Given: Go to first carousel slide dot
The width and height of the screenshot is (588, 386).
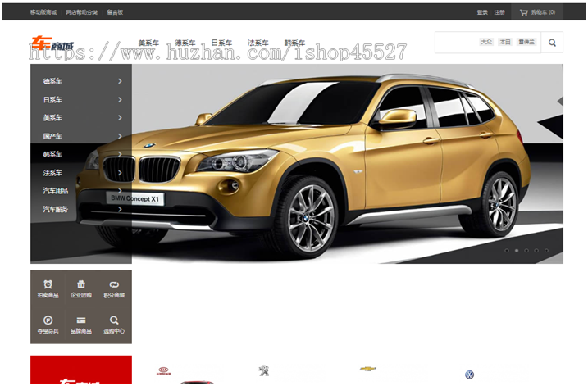Looking at the screenshot, I should coord(507,250).
